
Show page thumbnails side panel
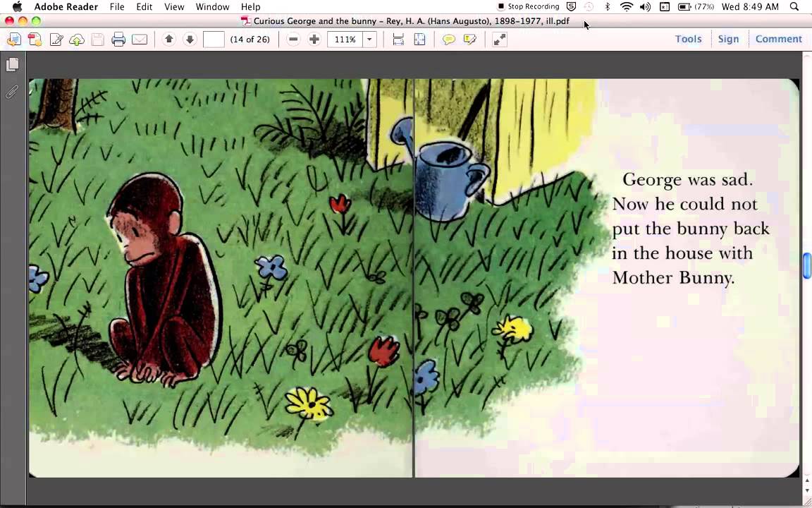[13, 64]
